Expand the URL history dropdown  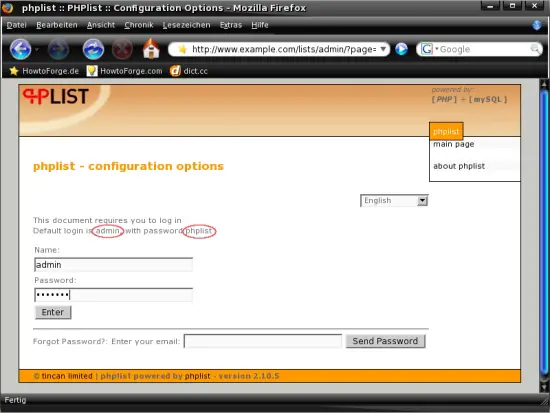pyautogui.click(x=383, y=49)
